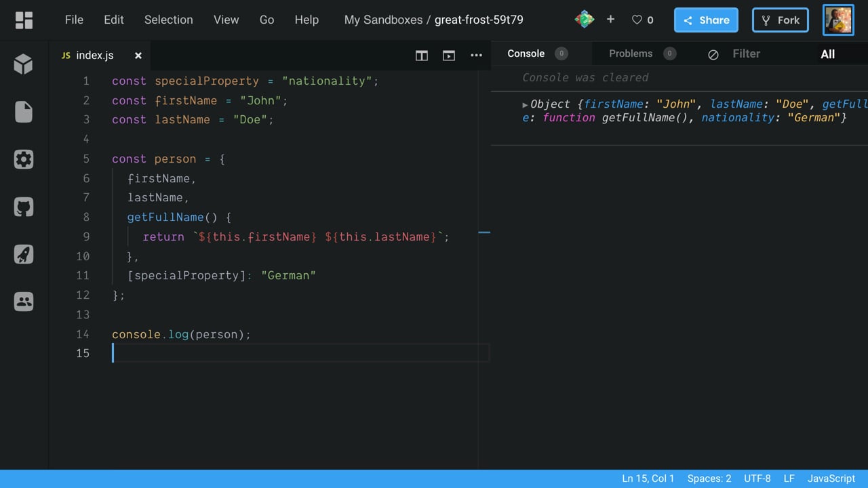Image resolution: width=868 pixels, height=488 pixels.
Task: Open the Help menu
Action: point(307,20)
